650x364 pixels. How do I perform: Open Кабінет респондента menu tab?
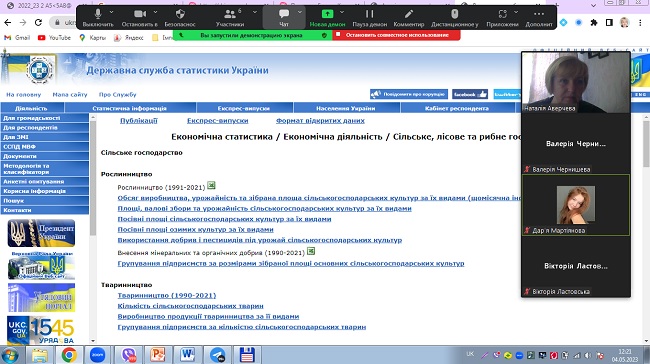coord(457,108)
